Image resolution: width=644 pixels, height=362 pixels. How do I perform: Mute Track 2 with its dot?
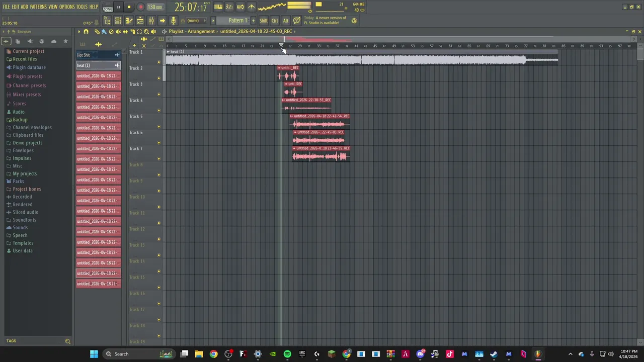pos(159,78)
